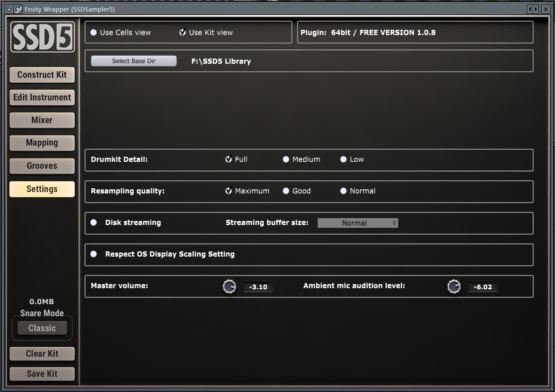Click the ambient mic value field -6.02
Image resolution: width=555 pixels, height=392 pixels.
483,286
